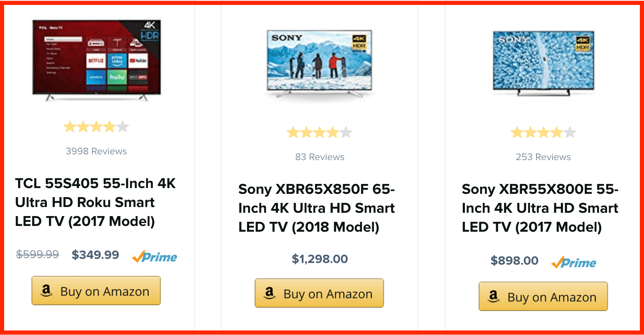644x335 pixels.
Task: Open TCL 55S405 55-Inch product title
Action: pos(96,202)
